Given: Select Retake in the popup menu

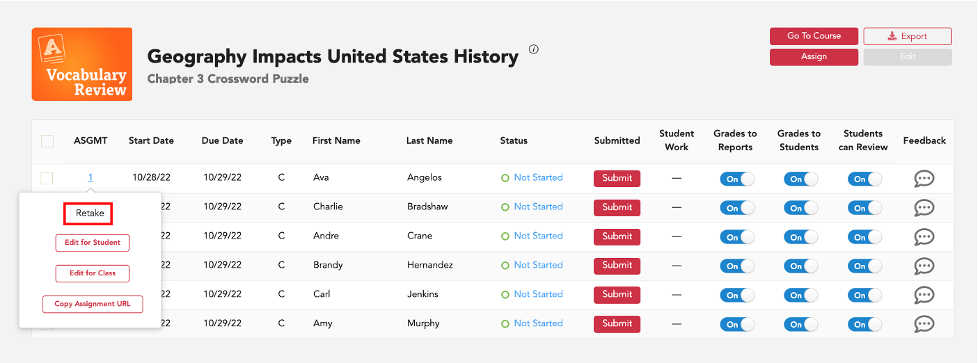Looking at the screenshot, I should pyautogui.click(x=88, y=213).
